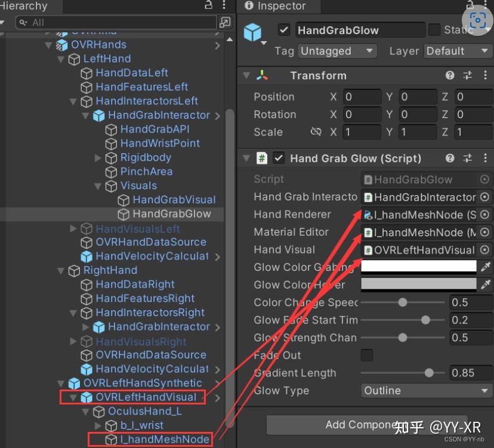Open prefab arrow for right HandGrabInteractor
The width and height of the screenshot is (494, 448).
pos(217,327)
